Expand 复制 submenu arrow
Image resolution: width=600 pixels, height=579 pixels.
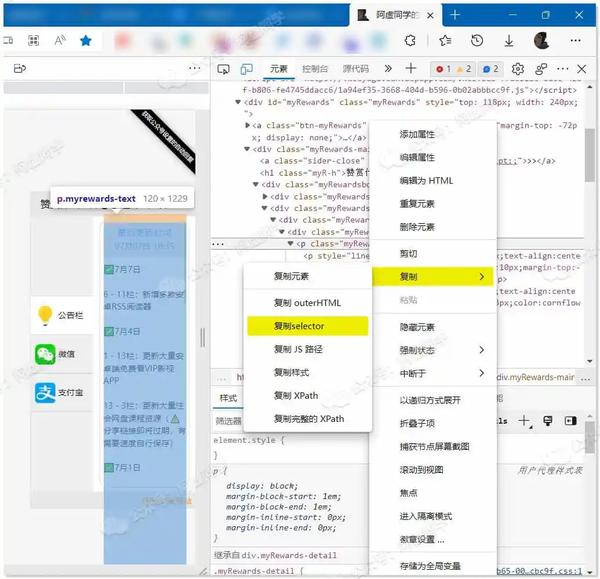click(x=482, y=277)
